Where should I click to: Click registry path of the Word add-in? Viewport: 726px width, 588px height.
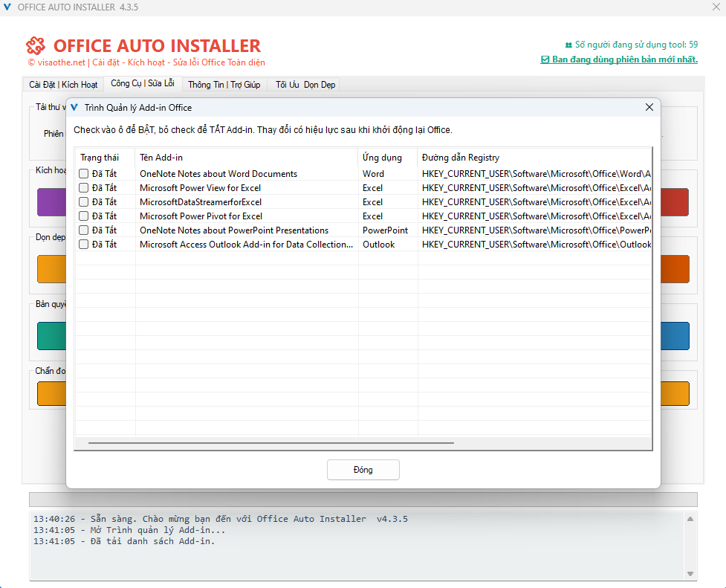[x=537, y=174]
